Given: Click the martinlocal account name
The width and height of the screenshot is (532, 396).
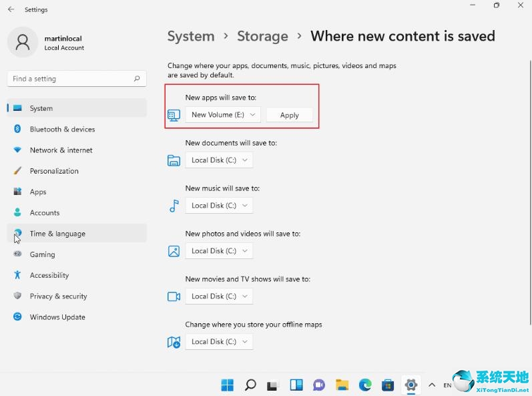Looking at the screenshot, I should click(63, 38).
